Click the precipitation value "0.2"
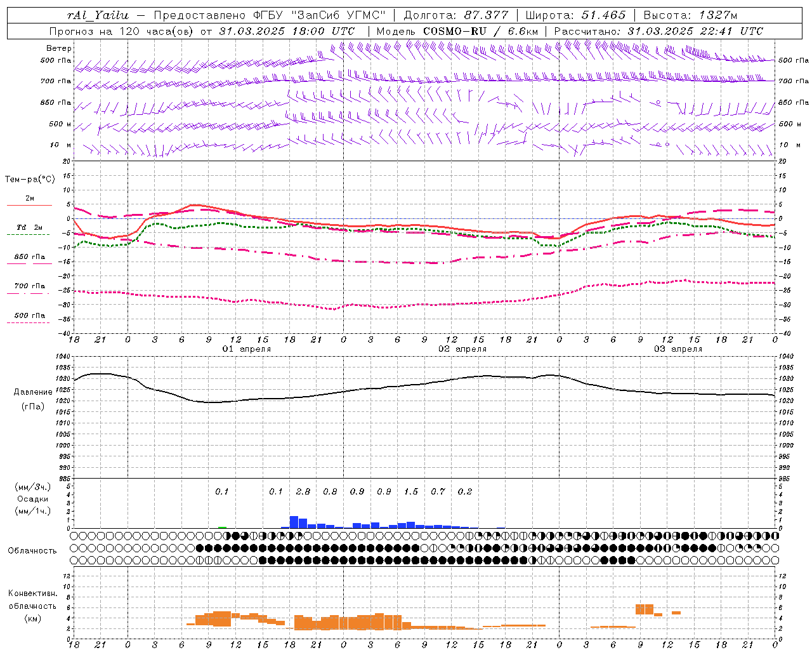Viewport: 812px width, 650px height. 465,491
